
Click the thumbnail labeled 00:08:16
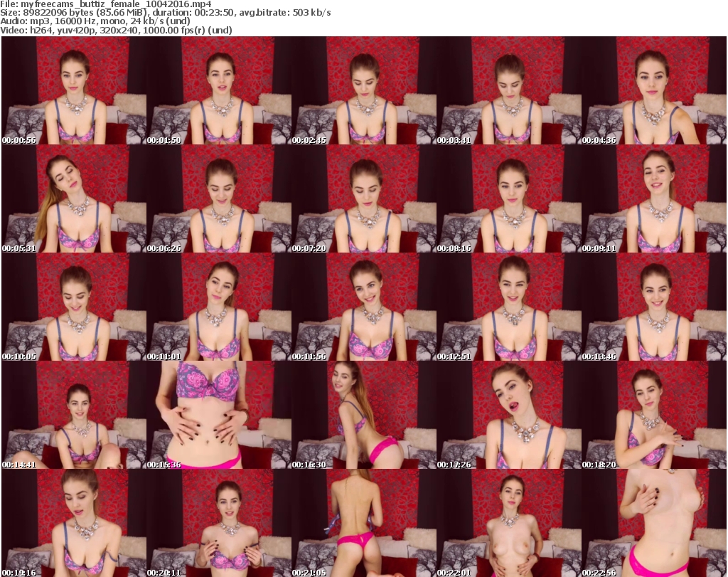point(509,198)
